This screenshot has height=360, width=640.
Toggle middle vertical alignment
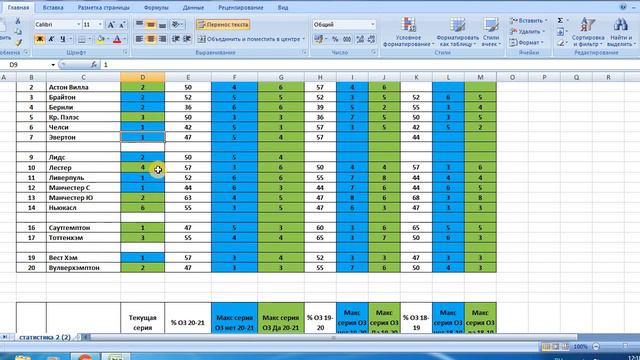tap(151, 25)
